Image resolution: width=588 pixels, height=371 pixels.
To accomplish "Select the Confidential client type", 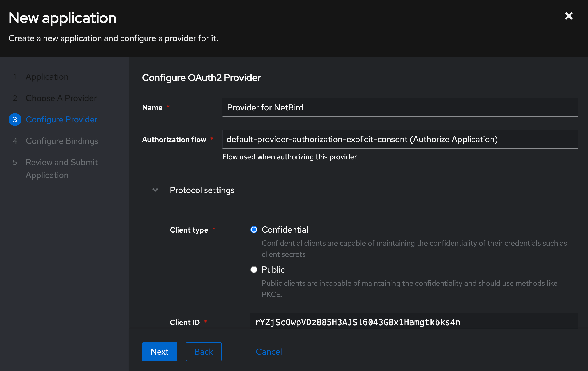I will [254, 230].
